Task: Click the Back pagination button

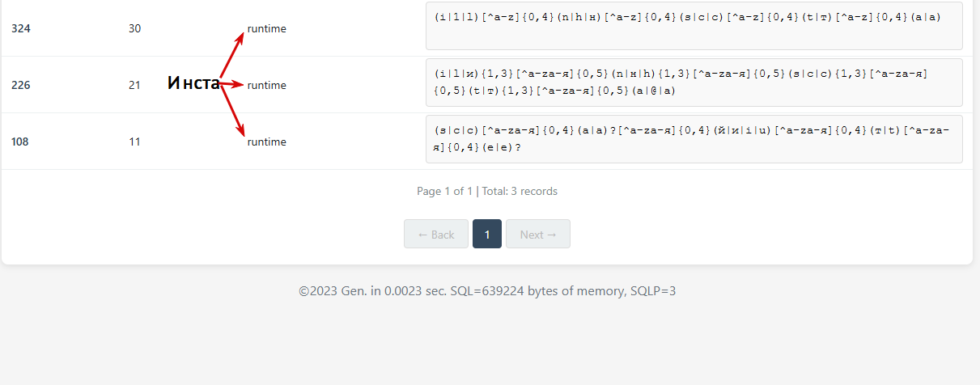Action: tap(436, 235)
